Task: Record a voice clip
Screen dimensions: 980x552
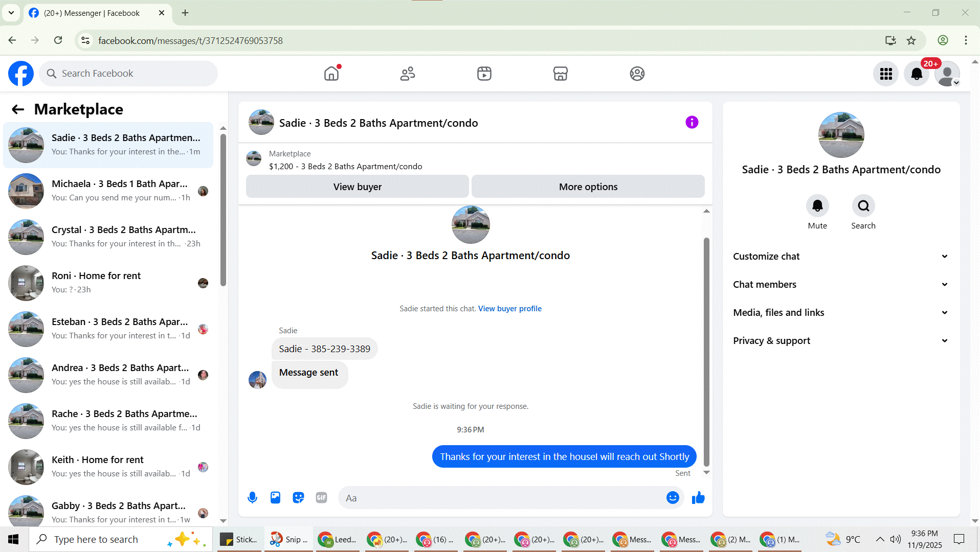Action: [x=253, y=498]
